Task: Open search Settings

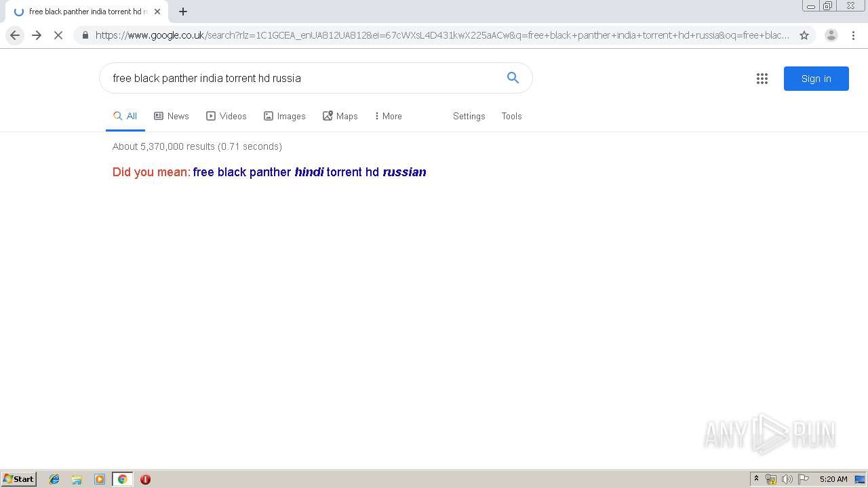Action: (469, 116)
